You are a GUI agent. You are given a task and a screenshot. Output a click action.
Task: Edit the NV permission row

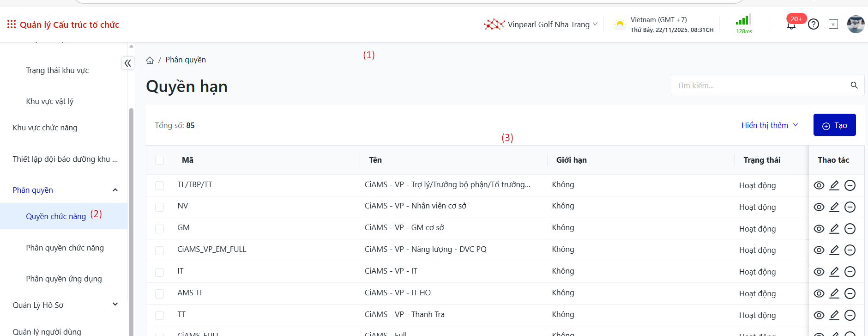pyautogui.click(x=834, y=207)
